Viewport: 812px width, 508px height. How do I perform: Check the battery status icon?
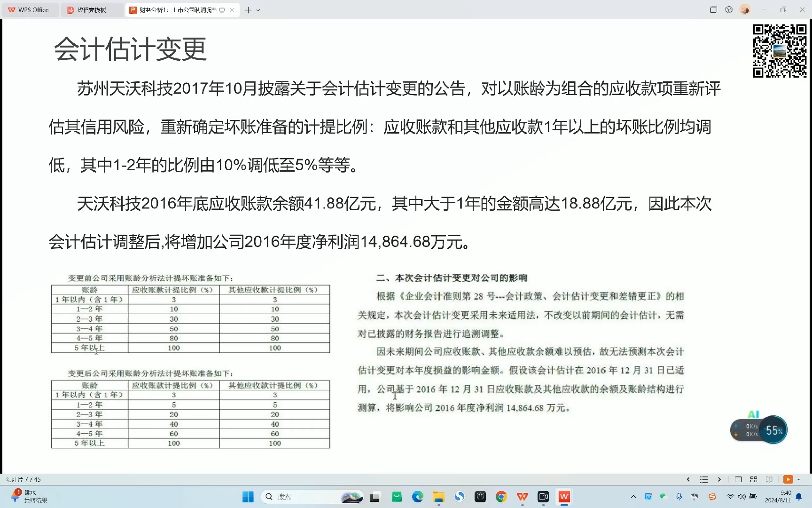tap(753, 496)
